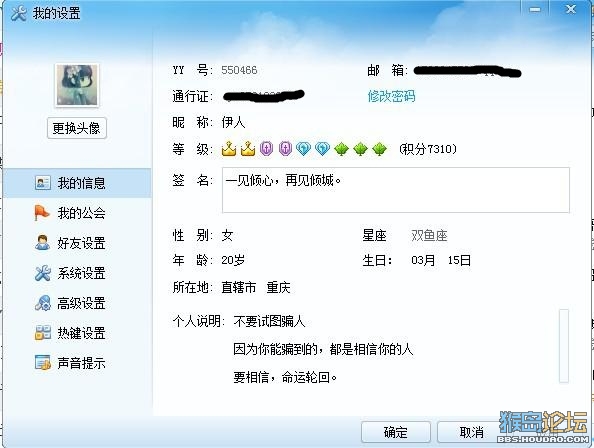Confirm settings with 确定 button

(395, 432)
